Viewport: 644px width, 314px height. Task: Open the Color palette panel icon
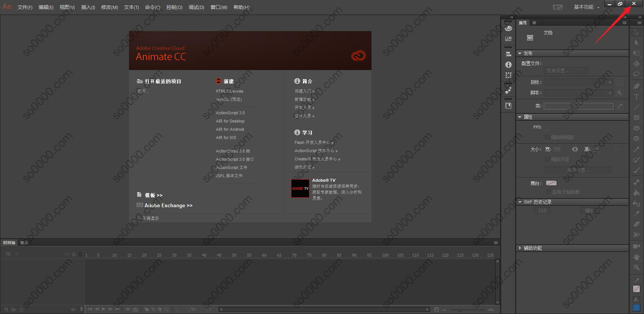click(x=508, y=28)
